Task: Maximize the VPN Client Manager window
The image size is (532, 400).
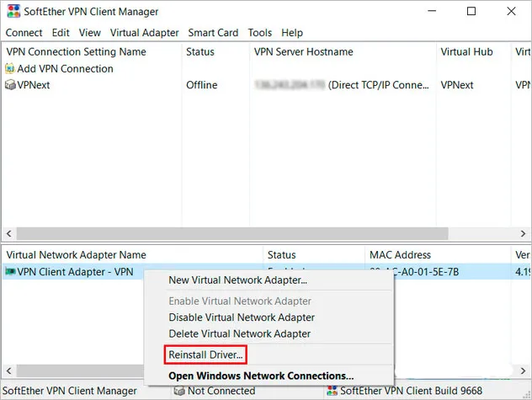Action: point(471,12)
